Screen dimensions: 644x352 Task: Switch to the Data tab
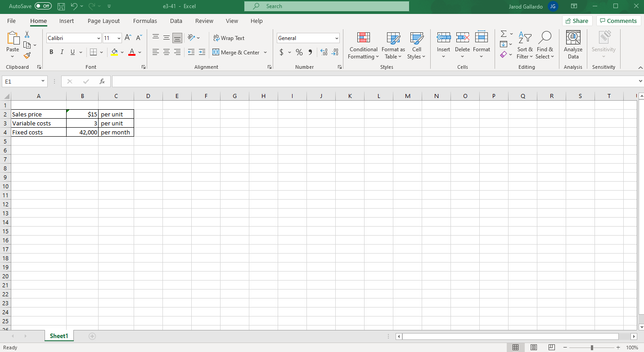(x=176, y=21)
